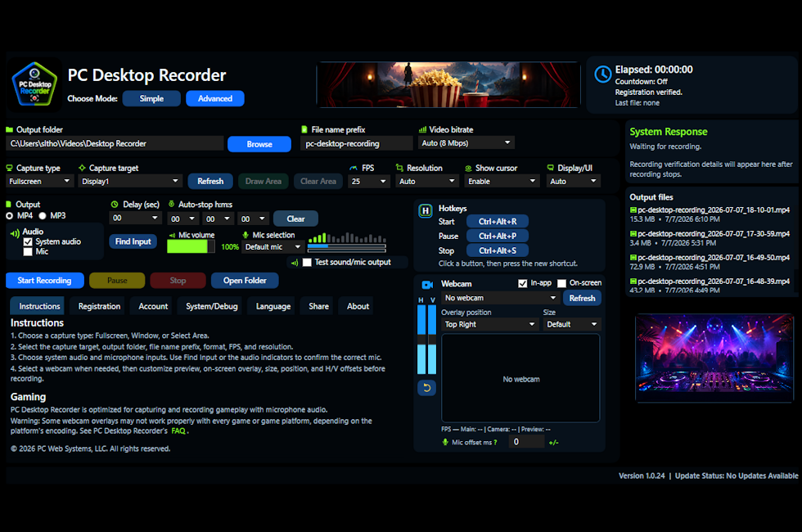The width and height of the screenshot is (802, 532).
Task: Click the FPS gauge icon
Action: tap(354, 168)
